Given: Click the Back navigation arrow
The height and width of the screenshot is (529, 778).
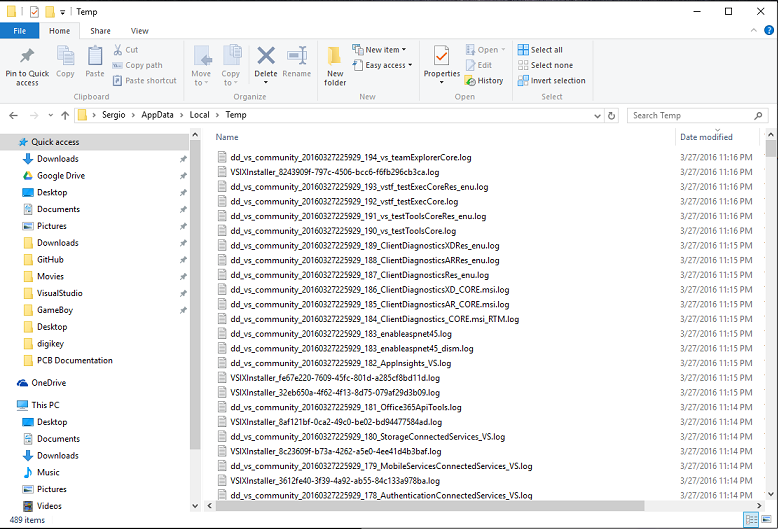Looking at the screenshot, I should pyautogui.click(x=13, y=115).
